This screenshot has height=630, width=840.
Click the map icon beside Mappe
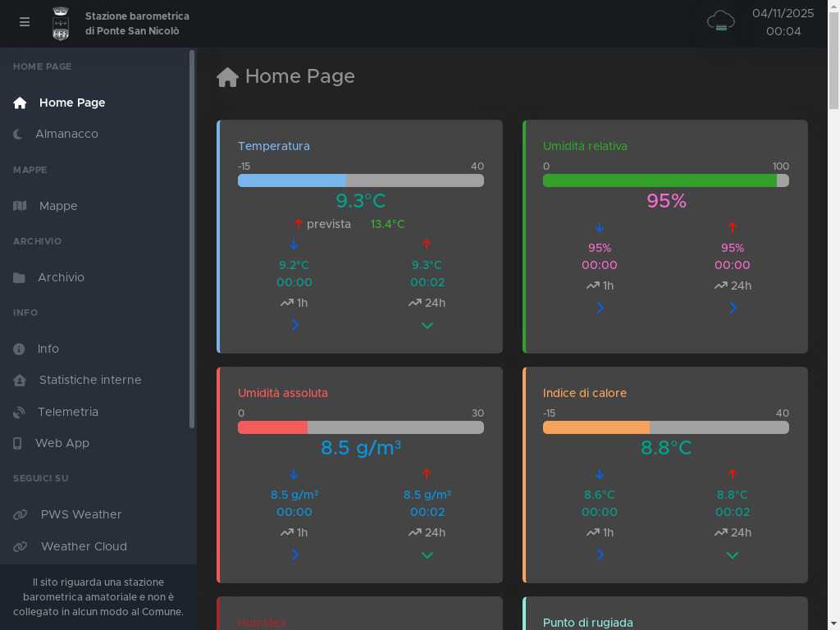[20, 206]
